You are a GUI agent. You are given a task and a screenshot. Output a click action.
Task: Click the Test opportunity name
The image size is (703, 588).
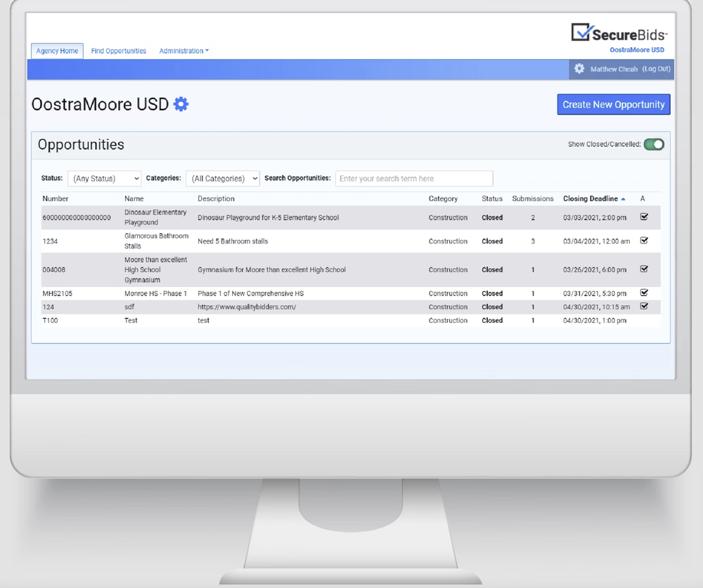(x=131, y=320)
